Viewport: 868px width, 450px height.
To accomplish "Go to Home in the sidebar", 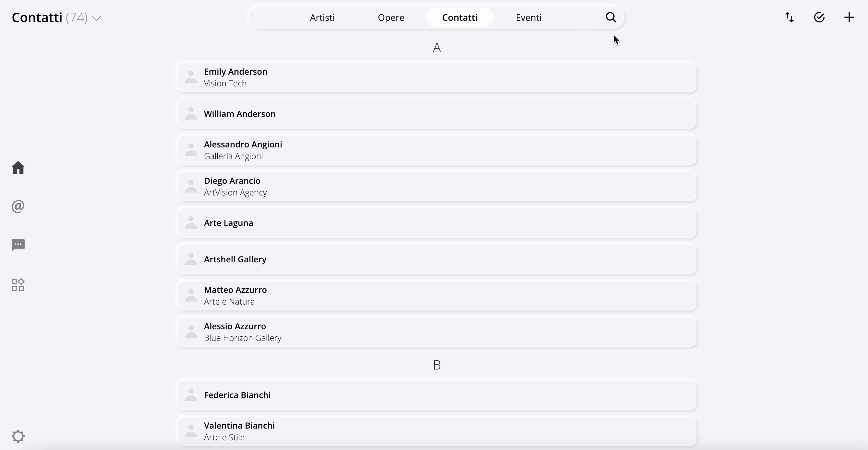I will (18, 168).
